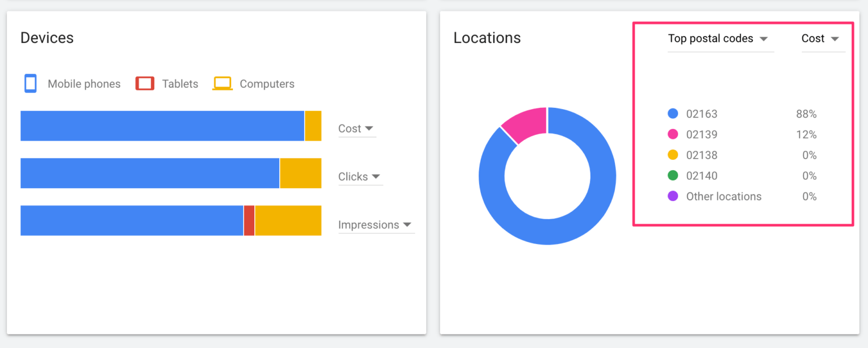Toggle the Tablets legend entry
This screenshot has width=868, height=348.
click(180, 83)
